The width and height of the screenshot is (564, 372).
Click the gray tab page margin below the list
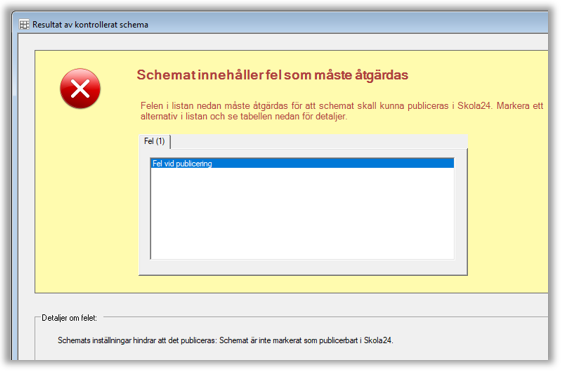tap(303, 267)
